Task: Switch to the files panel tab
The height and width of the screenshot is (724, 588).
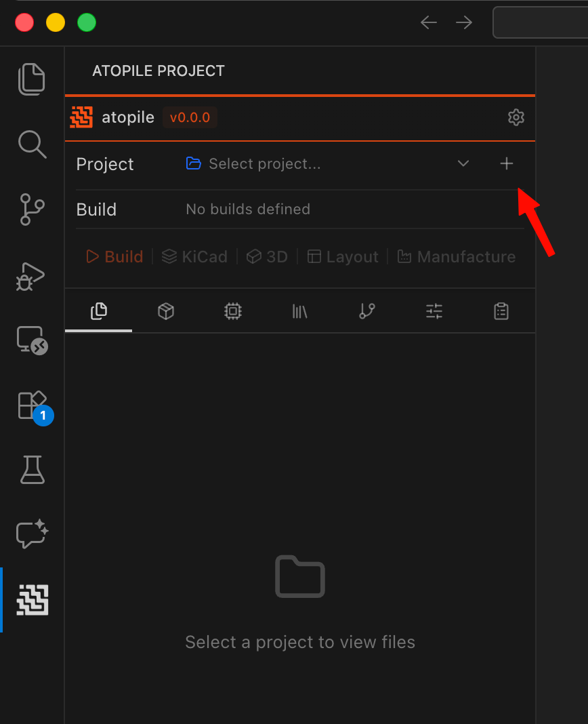Action: (98, 311)
